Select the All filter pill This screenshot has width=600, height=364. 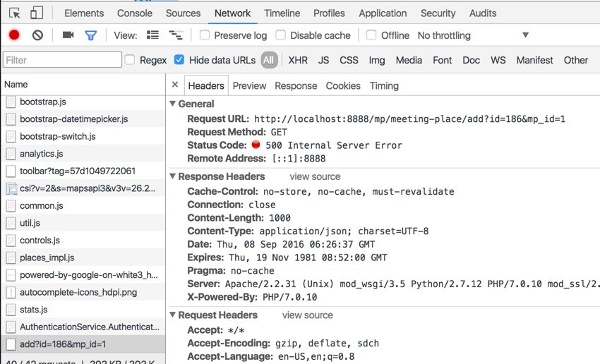pos(269,60)
